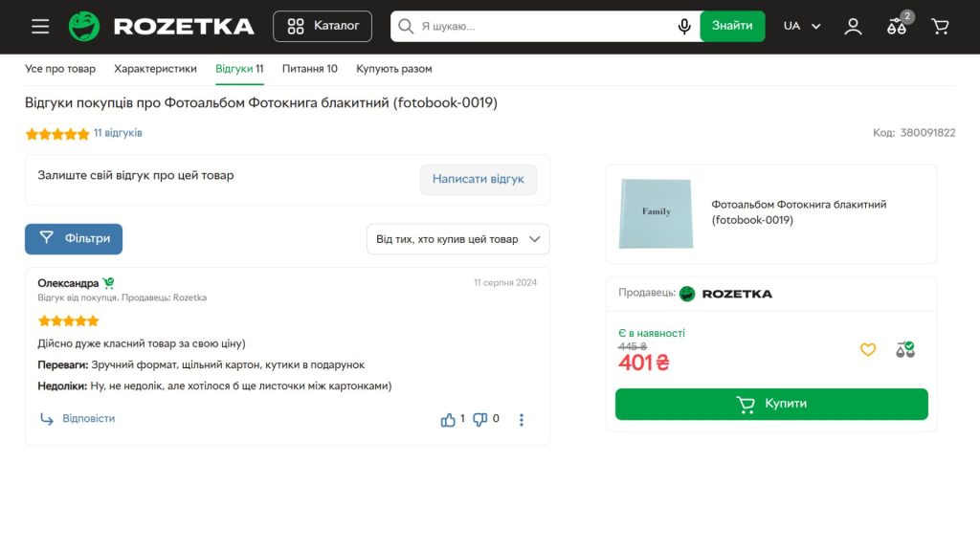Viewport: 980px width, 551px height.
Task: Open the Фільтри filter panel
Action: click(x=73, y=239)
